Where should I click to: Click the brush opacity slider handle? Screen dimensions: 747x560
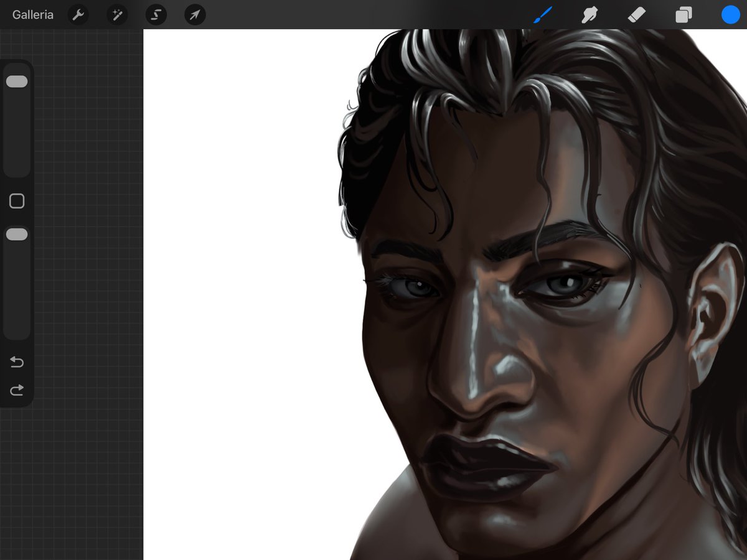[17, 234]
